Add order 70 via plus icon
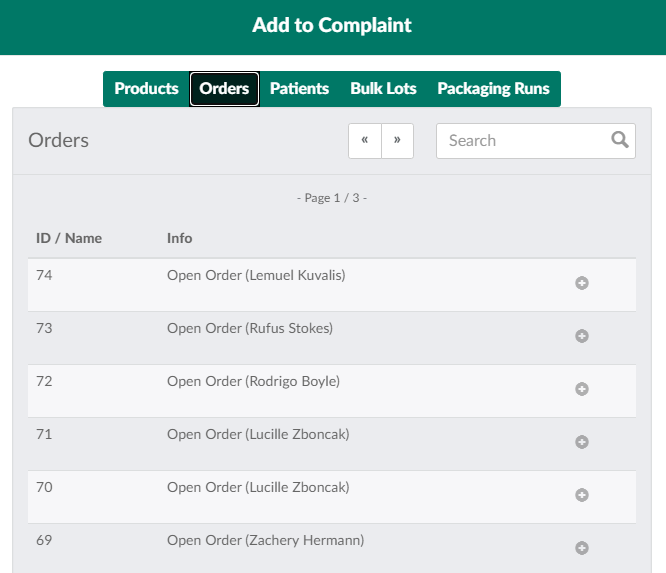 [582, 495]
